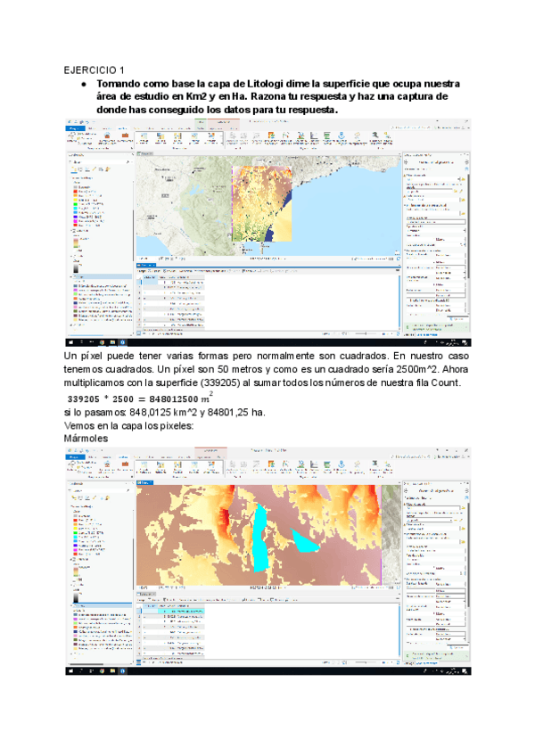Click Windows Start button in lower screenshot taskbar

(71, 670)
